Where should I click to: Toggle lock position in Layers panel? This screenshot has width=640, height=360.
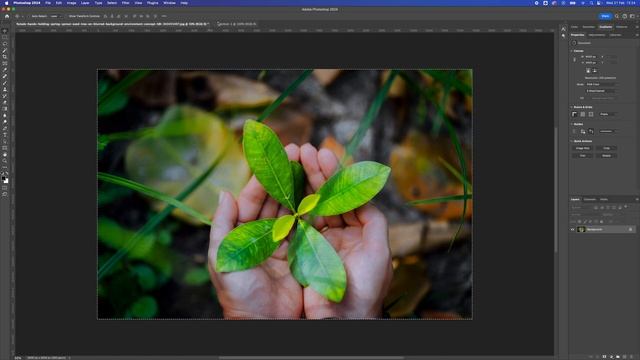tap(590, 221)
